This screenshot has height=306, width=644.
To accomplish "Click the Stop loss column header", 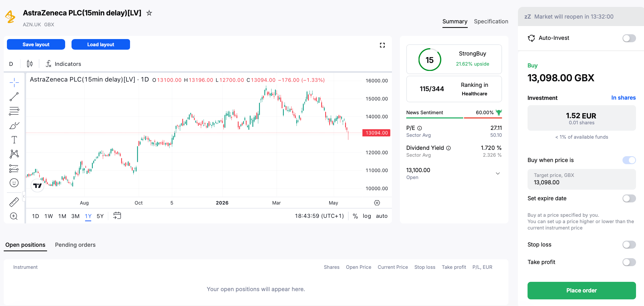I will (425, 267).
